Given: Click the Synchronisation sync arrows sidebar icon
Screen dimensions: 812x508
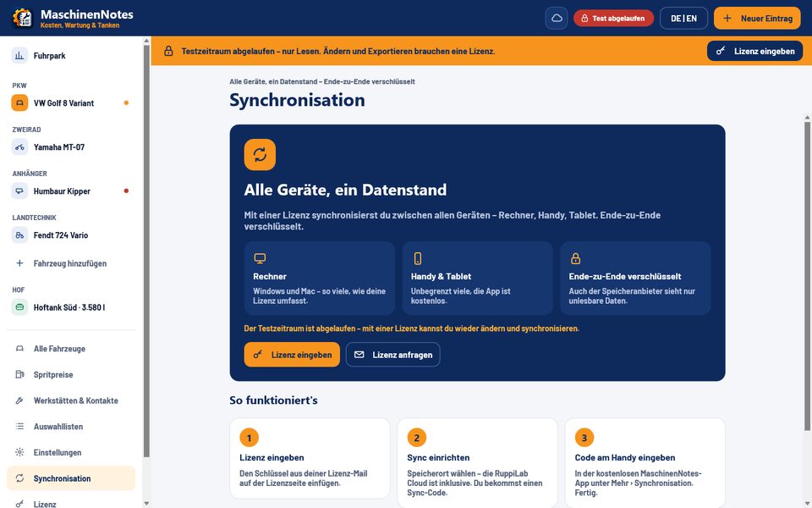Looking at the screenshot, I should pos(19,478).
